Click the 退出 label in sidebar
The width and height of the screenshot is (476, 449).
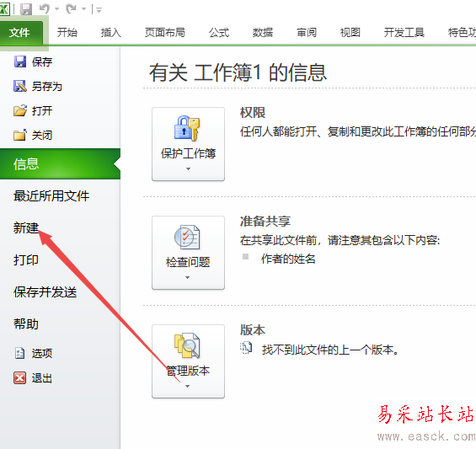pos(42,378)
